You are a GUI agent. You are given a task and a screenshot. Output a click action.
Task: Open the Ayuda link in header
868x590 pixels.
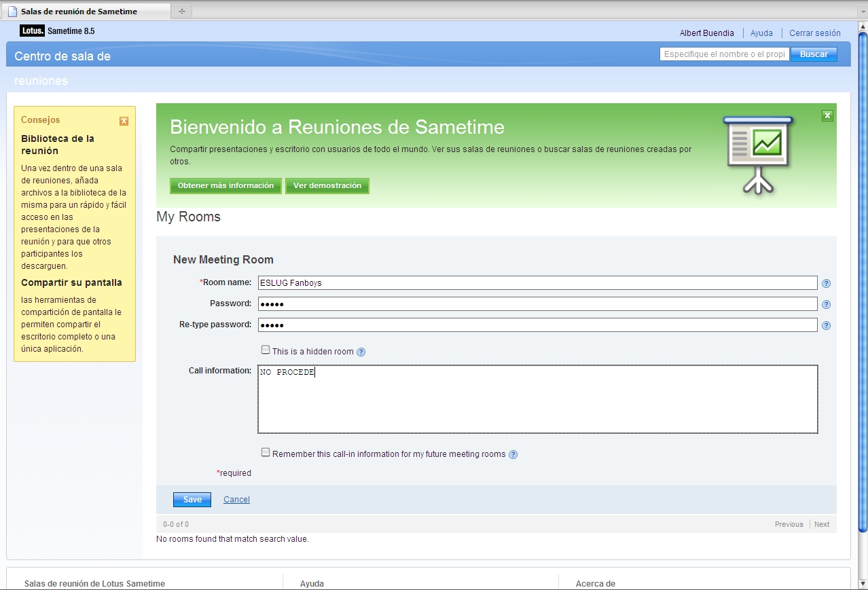tap(761, 33)
